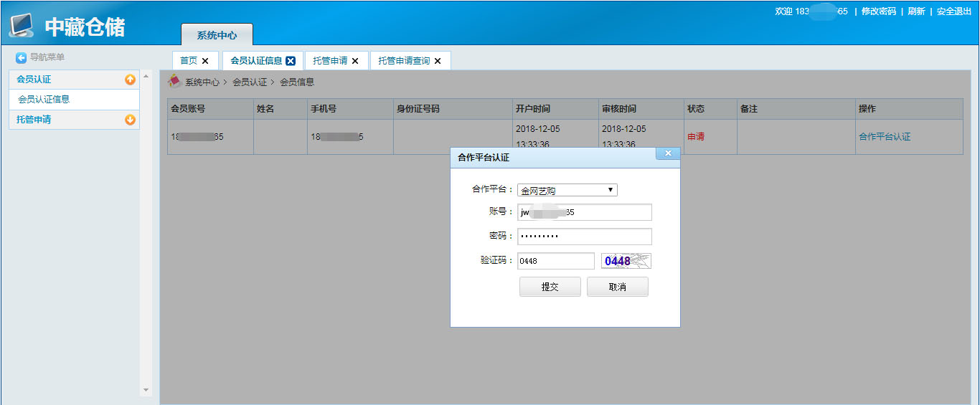Click the 导航菜单 back arrow icon
Screen dimensions: 980x405
(22, 57)
